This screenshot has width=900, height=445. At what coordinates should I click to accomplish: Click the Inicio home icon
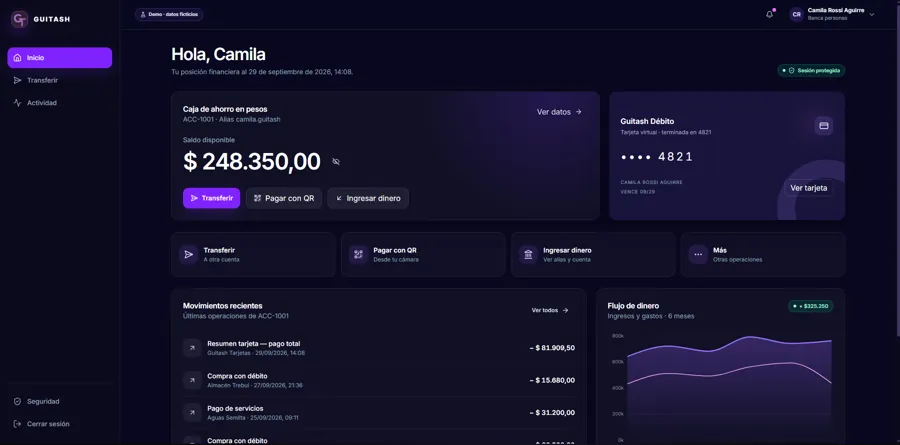pyautogui.click(x=17, y=57)
